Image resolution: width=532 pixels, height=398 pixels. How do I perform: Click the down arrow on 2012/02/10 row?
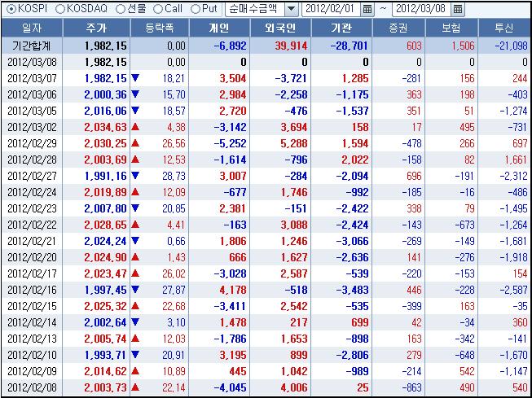point(135,355)
